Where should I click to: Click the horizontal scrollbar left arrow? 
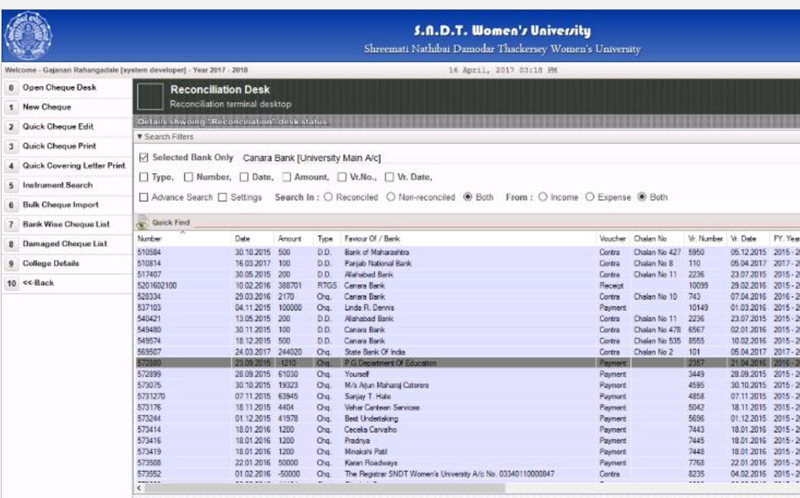[x=139, y=488]
